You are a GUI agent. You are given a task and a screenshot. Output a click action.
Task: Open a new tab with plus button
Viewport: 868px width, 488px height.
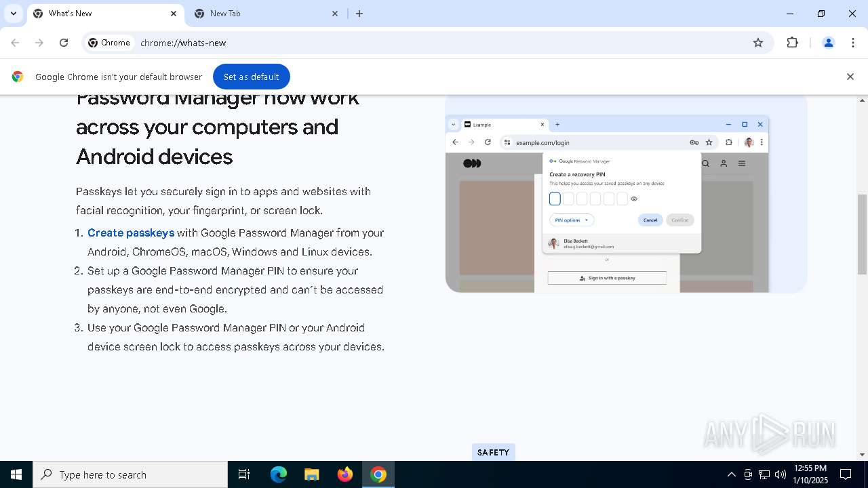click(x=359, y=14)
